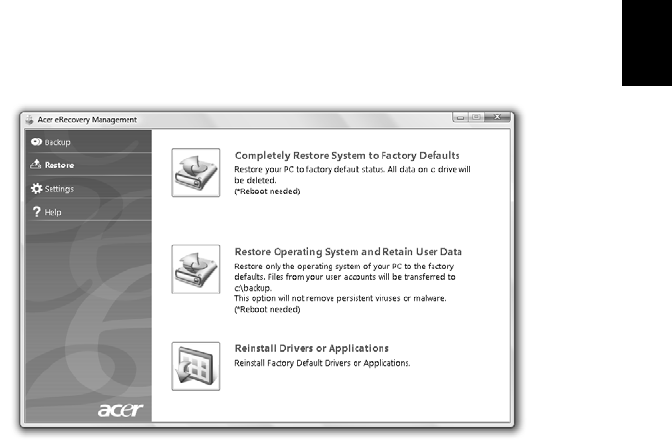Click 'Reinstall Factory Default Drivers or Applications' text
This screenshot has height=447, width=672.
pyautogui.click(x=322, y=363)
